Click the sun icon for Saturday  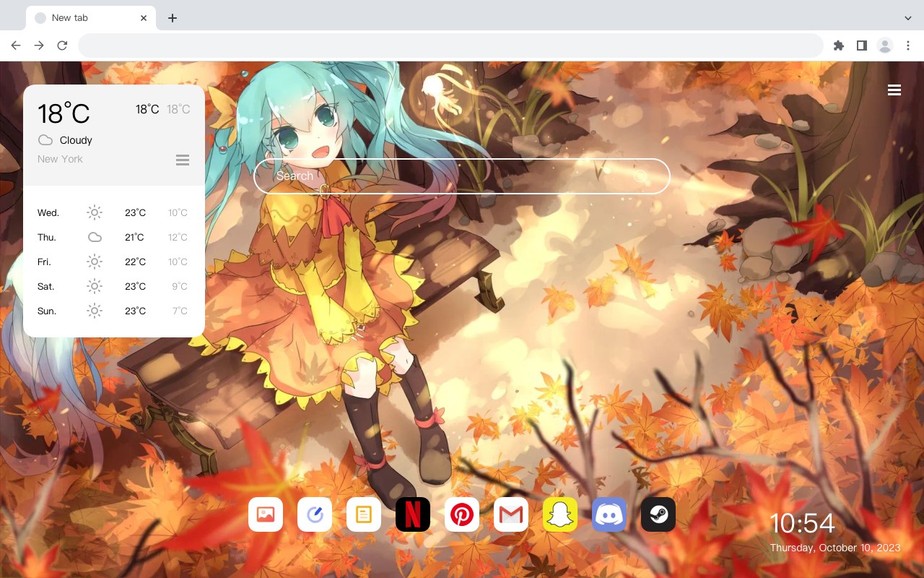[x=95, y=286]
